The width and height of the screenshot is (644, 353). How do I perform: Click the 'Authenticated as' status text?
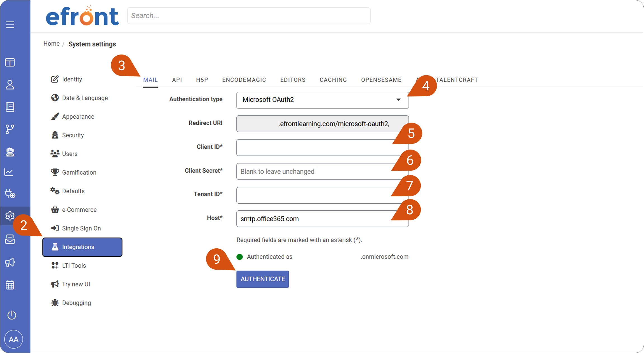point(270,257)
